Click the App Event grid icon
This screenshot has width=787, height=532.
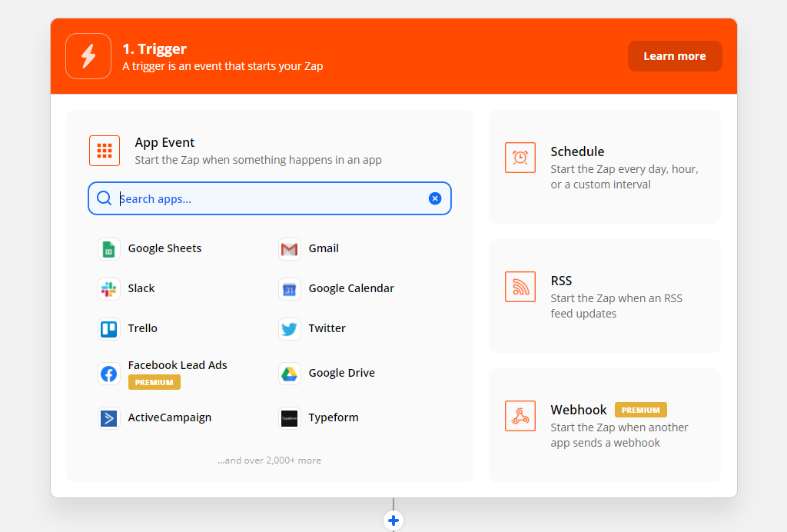pyautogui.click(x=105, y=151)
